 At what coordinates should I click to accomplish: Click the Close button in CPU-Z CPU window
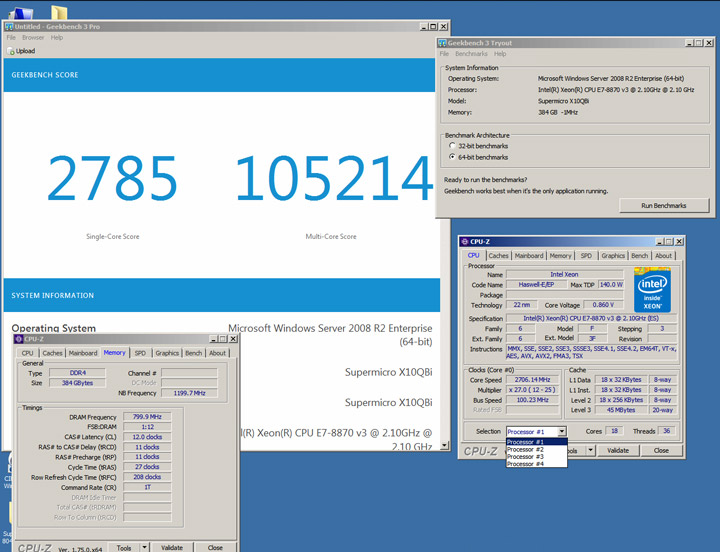(661, 451)
